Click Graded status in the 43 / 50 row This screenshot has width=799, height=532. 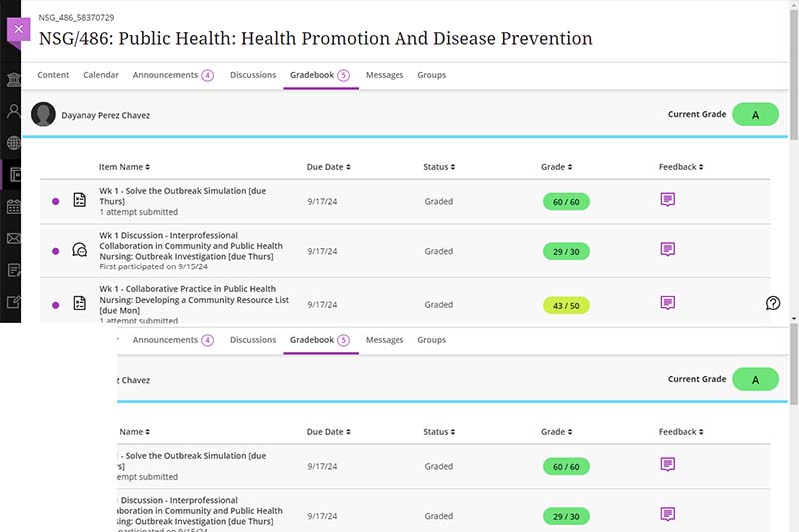(439, 305)
